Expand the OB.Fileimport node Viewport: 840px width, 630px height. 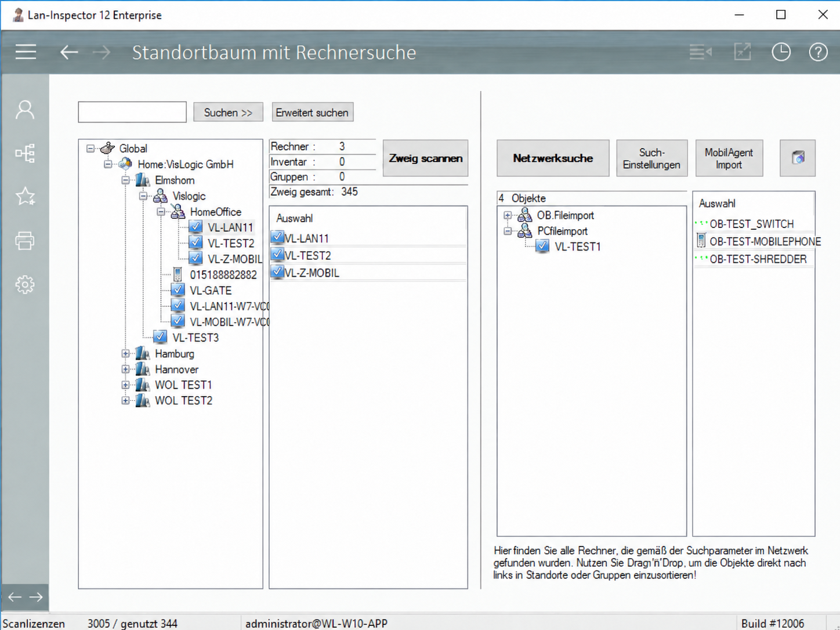click(x=508, y=215)
